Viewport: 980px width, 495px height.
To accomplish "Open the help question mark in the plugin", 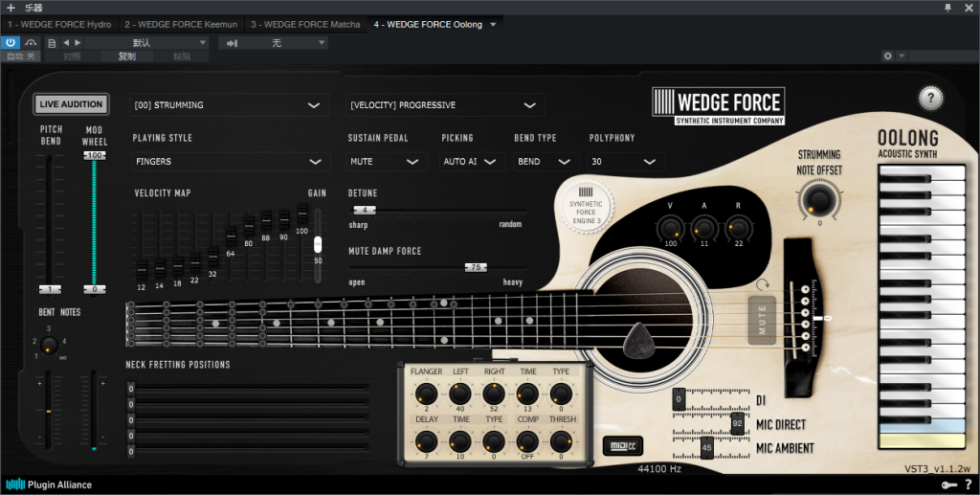I will pos(930,98).
